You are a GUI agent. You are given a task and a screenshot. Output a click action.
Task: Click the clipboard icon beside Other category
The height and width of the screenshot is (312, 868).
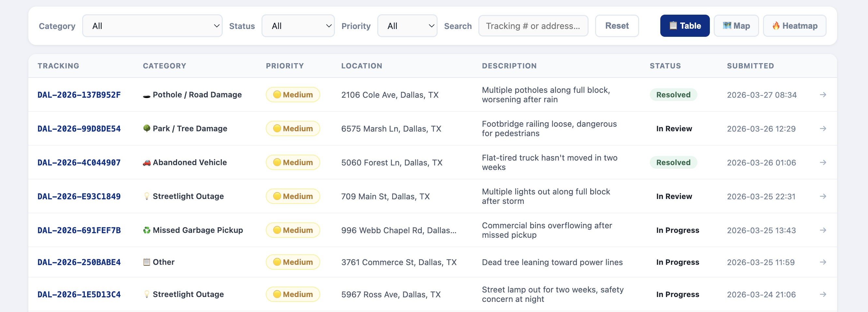click(x=146, y=262)
